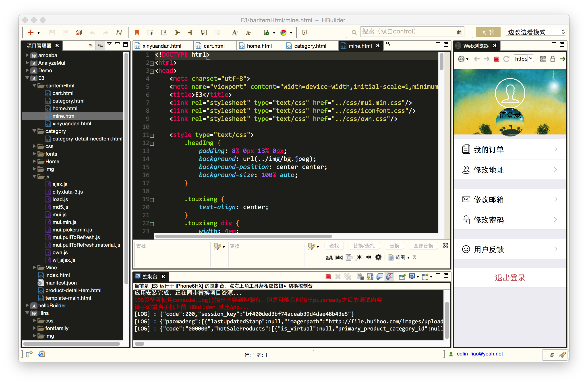Click the 问答 button
Screen dimensions: 588x384
(488, 32)
